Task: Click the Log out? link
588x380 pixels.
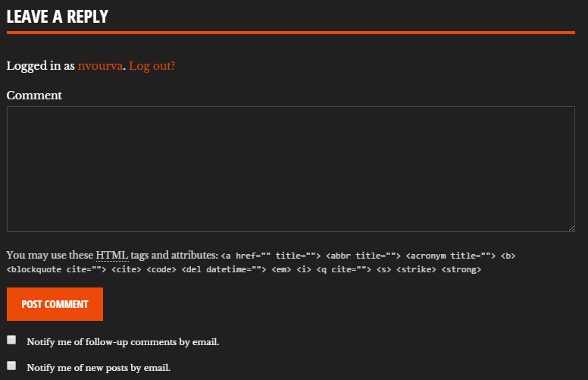Action: 152,66
